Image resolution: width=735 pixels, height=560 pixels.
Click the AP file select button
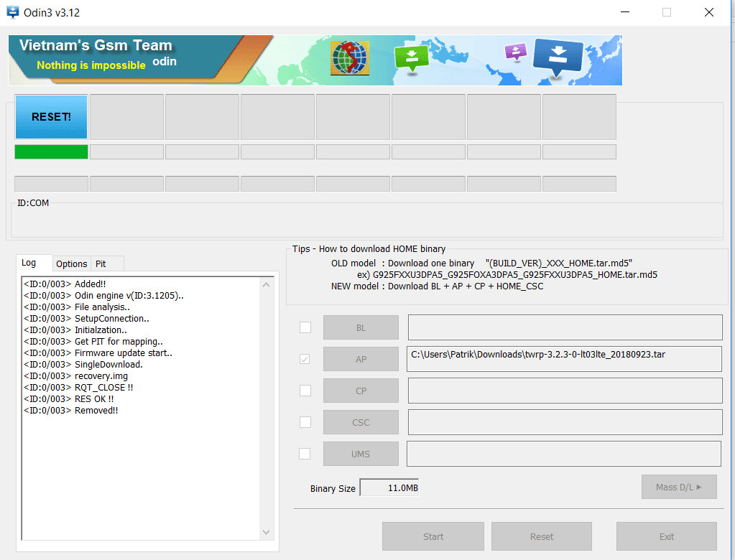(x=361, y=359)
